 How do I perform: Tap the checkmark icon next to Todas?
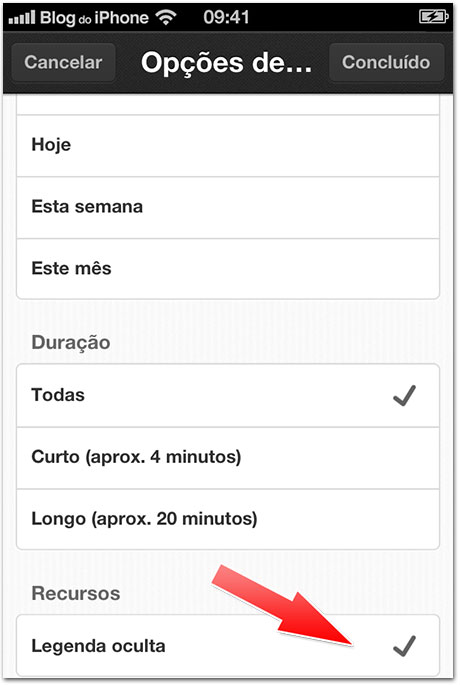(x=404, y=395)
